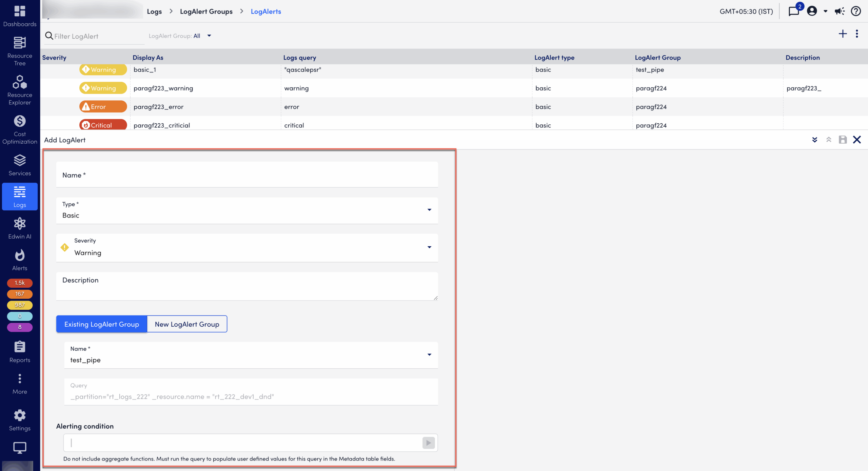Select the New LogAlert Group option

pos(187,324)
